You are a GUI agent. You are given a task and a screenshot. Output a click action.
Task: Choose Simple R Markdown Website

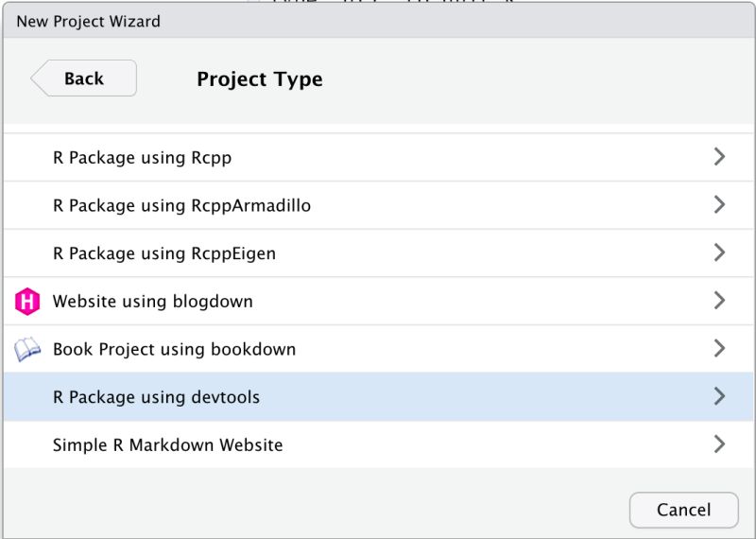tap(378, 444)
